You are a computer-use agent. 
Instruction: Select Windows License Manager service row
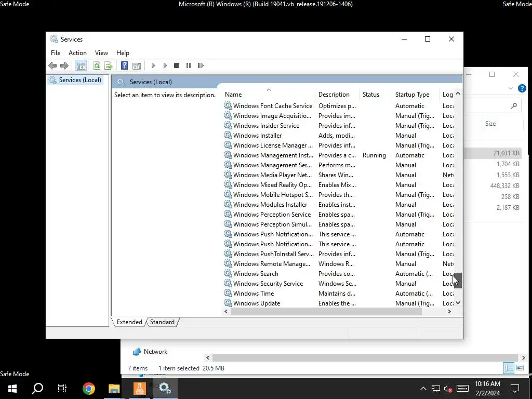click(x=339, y=145)
